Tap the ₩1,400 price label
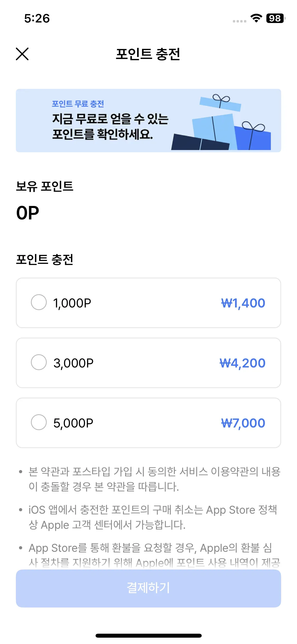The image size is (297, 644). [x=243, y=303]
